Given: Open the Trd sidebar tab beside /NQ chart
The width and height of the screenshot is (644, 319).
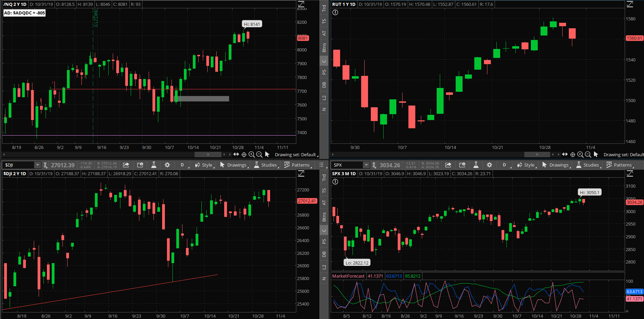Looking at the screenshot, I should [x=324, y=8].
